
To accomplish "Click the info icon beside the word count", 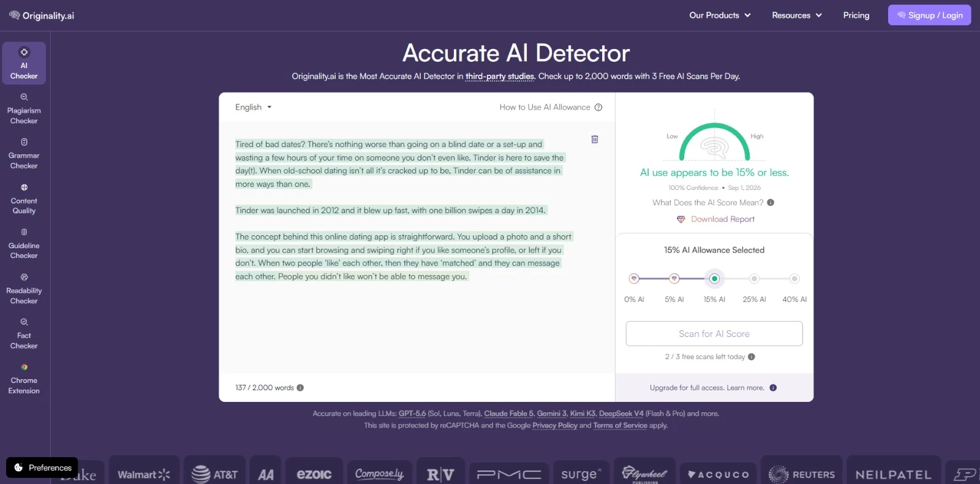I will pyautogui.click(x=300, y=388).
